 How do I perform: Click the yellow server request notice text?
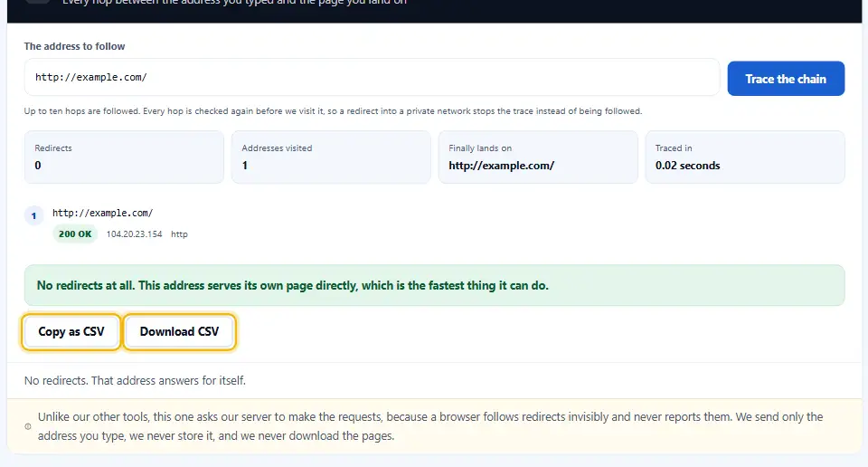pos(430,426)
